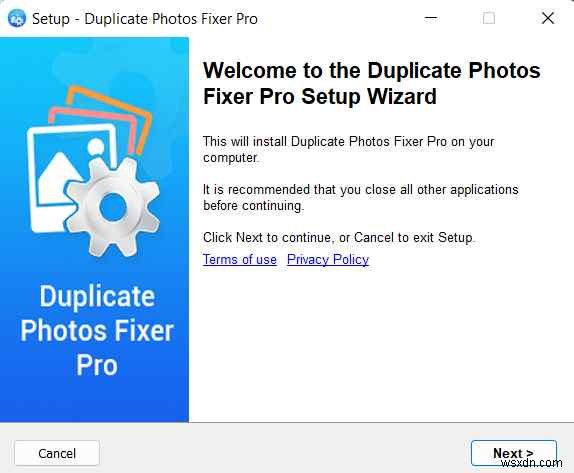Image resolution: width=574 pixels, height=473 pixels.
Task: Click the silver gear icon in banner
Action: point(113,207)
